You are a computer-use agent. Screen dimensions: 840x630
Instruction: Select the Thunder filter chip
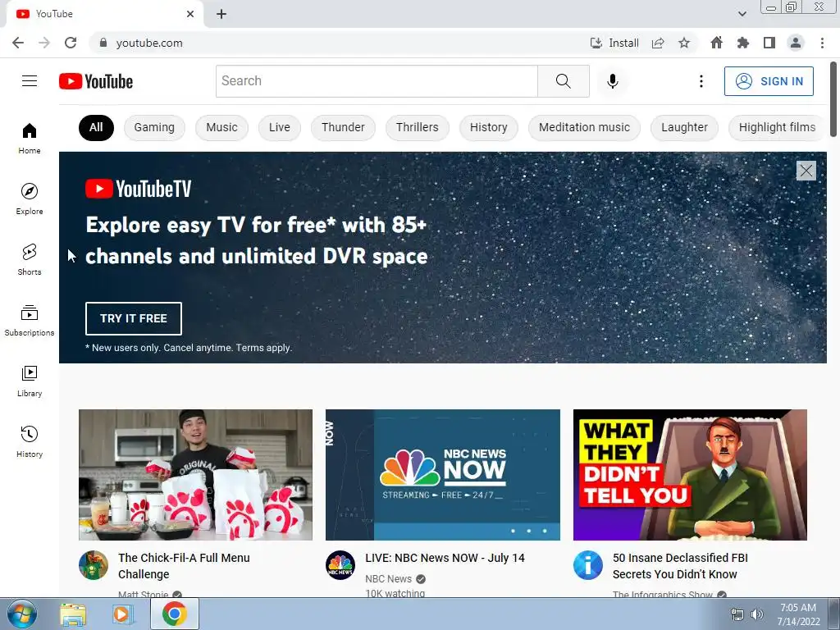click(343, 127)
